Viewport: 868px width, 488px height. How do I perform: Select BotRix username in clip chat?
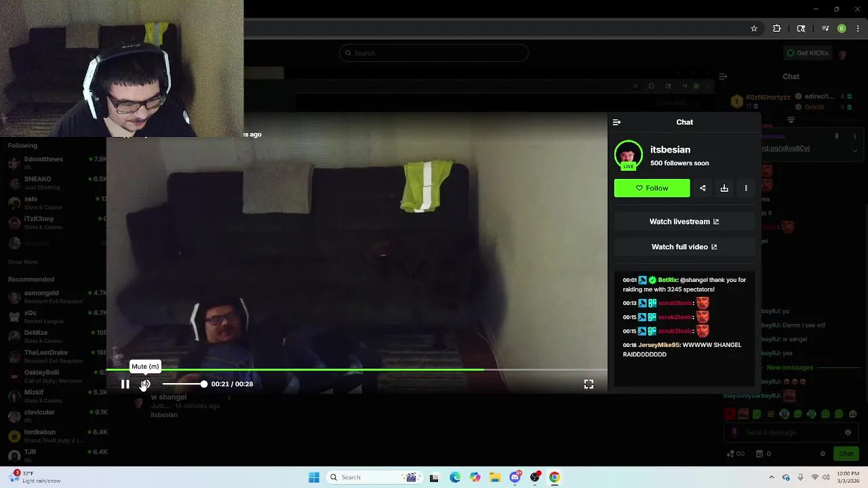click(x=667, y=280)
